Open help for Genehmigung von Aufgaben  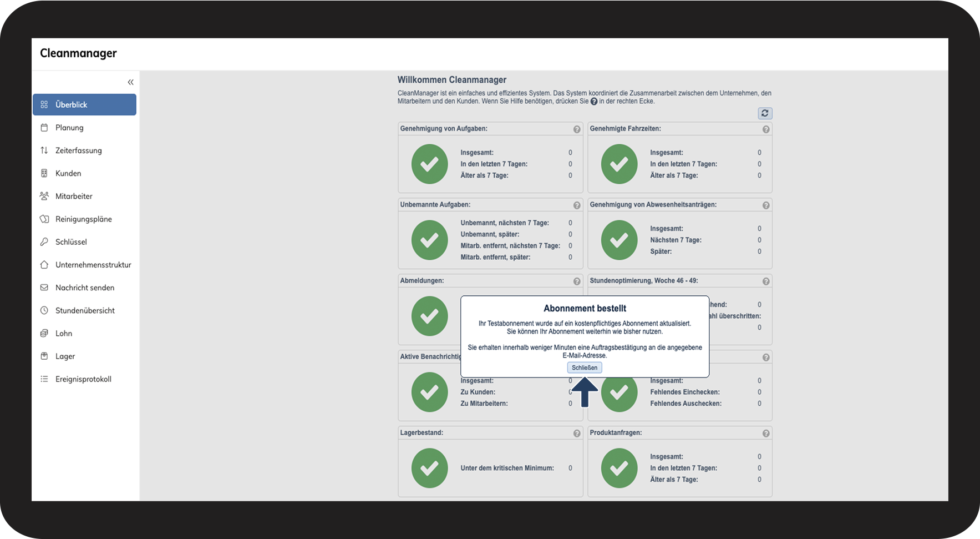577,129
